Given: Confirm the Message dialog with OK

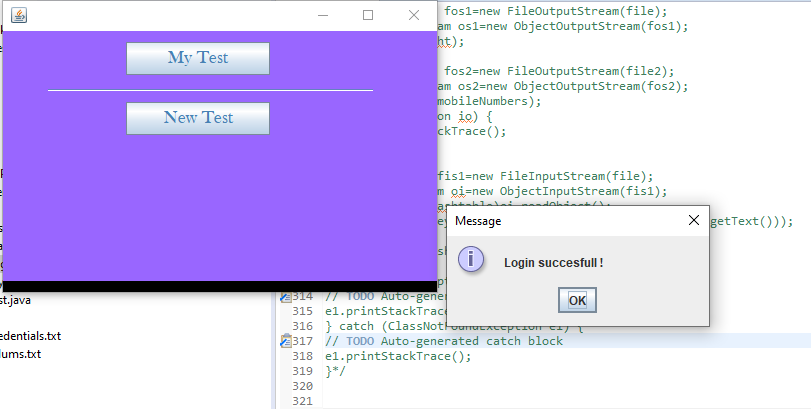Looking at the screenshot, I should 577,300.
